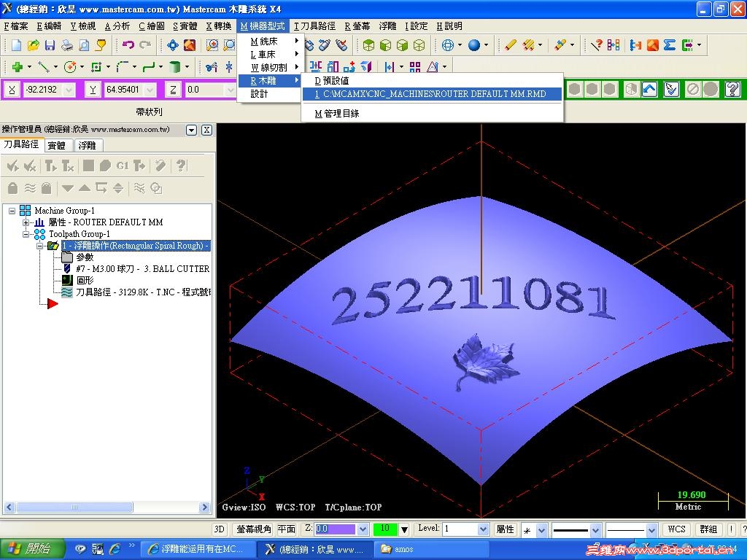The height and width of the screenshot is (560, 747).
Task: Click the blue Sigma statistics icon
Action: click(670, 45)
